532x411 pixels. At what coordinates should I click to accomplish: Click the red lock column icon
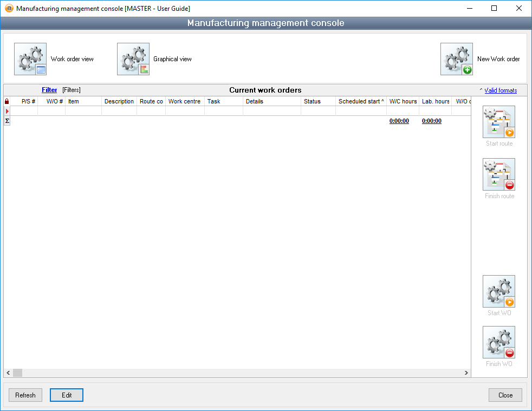click(x=7, y=101)
